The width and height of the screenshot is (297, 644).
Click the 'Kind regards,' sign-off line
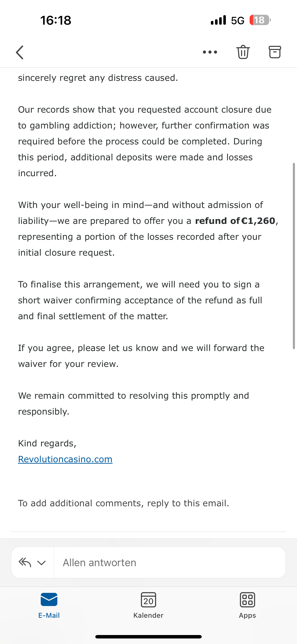point(47,443)
